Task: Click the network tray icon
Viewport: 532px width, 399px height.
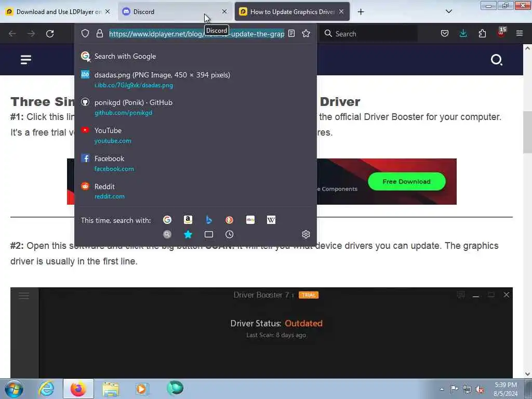Action: (467, 389)
